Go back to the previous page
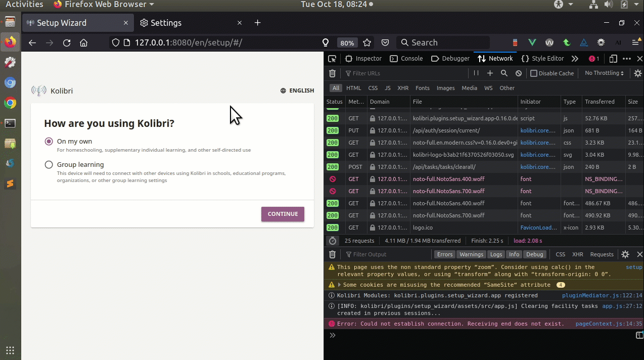Screen dimensions: 644x360 (32, 43)
